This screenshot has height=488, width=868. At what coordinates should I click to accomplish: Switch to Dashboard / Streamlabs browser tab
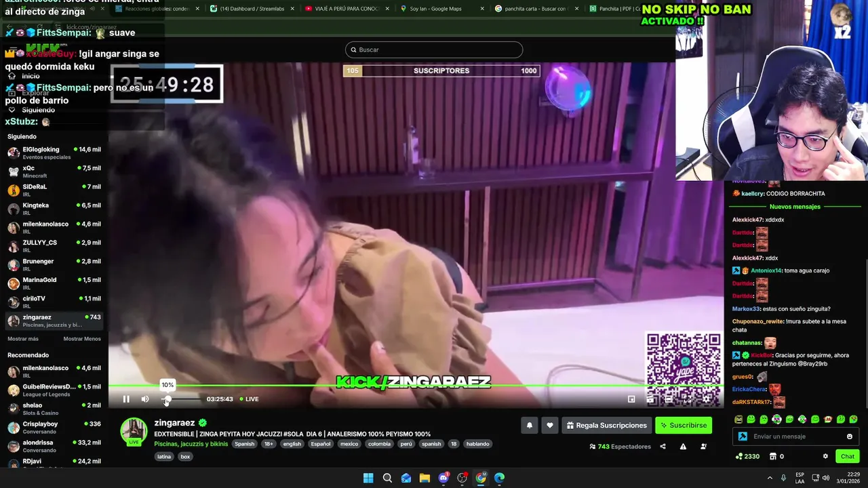tap(252, 9)
